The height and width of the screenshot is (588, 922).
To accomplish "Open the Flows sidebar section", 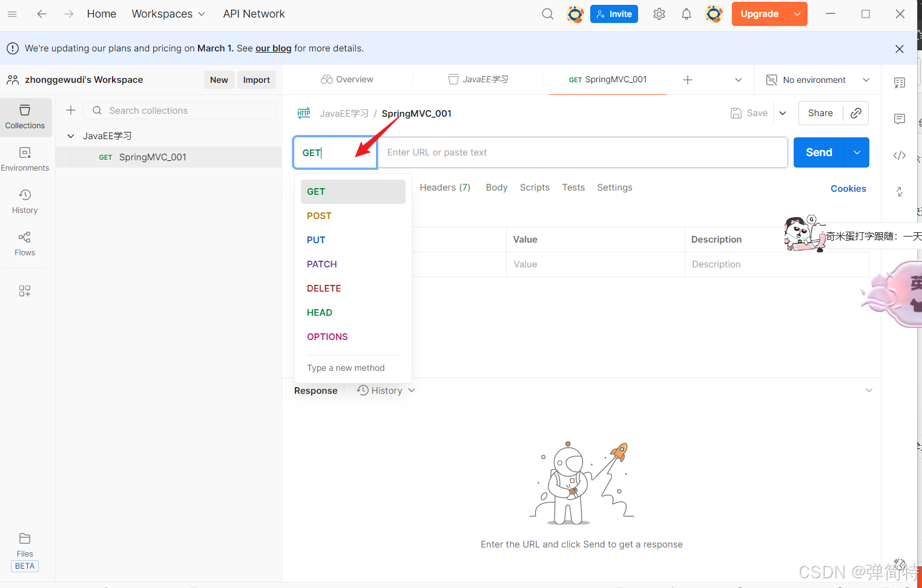I will (25, 244).
